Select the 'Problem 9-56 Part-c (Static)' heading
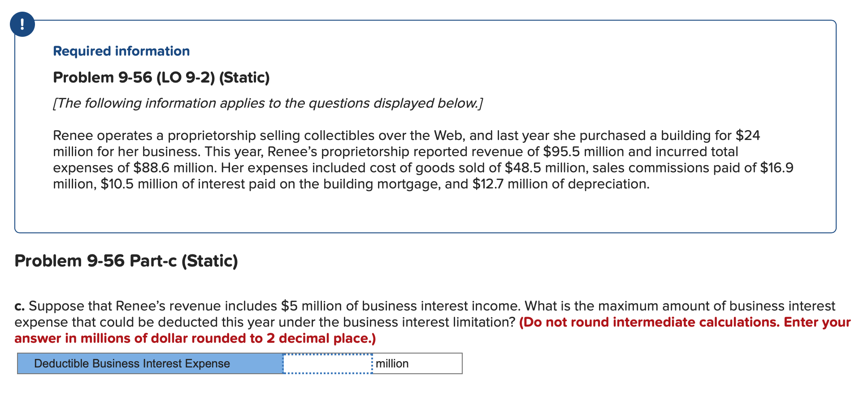The width and height of the screenshot is (868, 402). coord(126,260)
